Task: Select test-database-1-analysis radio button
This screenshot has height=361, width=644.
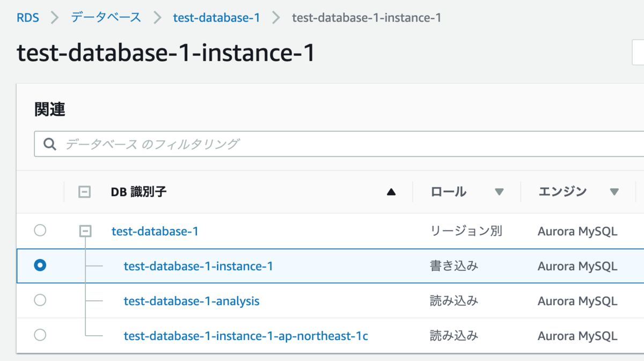Action: click(x=40, y=300)
